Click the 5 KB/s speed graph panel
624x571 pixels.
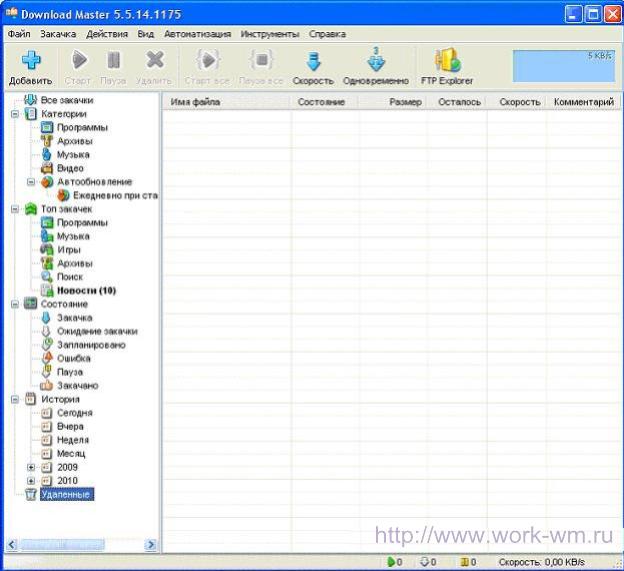tap(564, 66)
